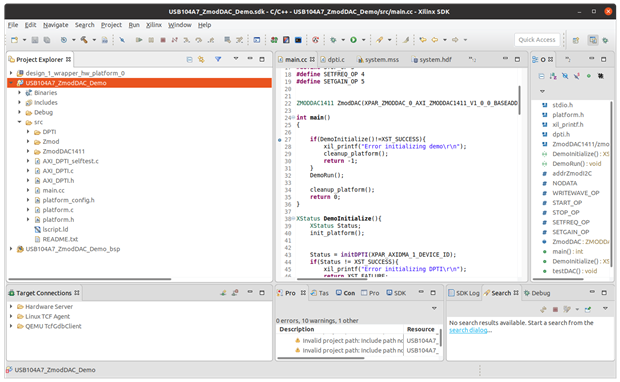This screenshot has width=620, height=382.
Task: Click the editor horizontal scrollbar
Action: [x=332, y=279]
